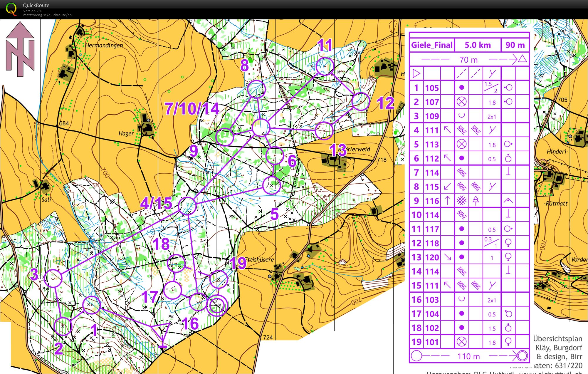Click the north arrow symbol
Screen dimensions: 588x374
click(20, 49)
